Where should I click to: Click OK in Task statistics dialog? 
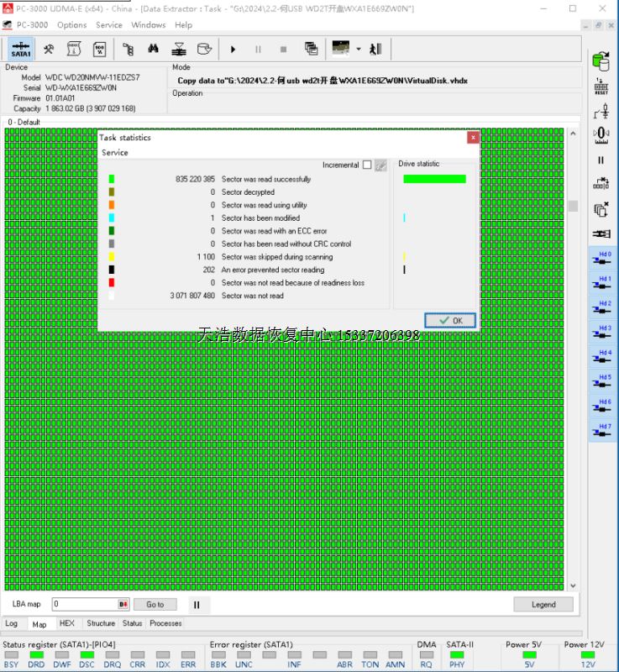(x=450, y=320)
